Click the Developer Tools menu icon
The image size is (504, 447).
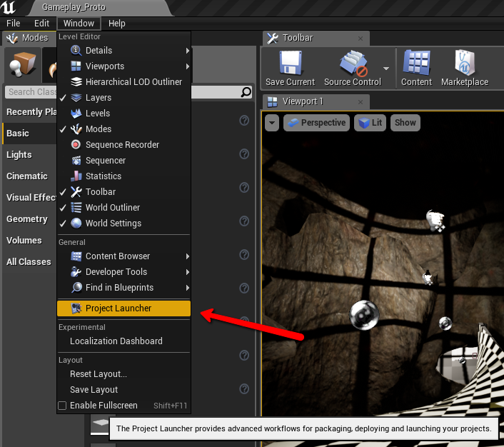76,272
